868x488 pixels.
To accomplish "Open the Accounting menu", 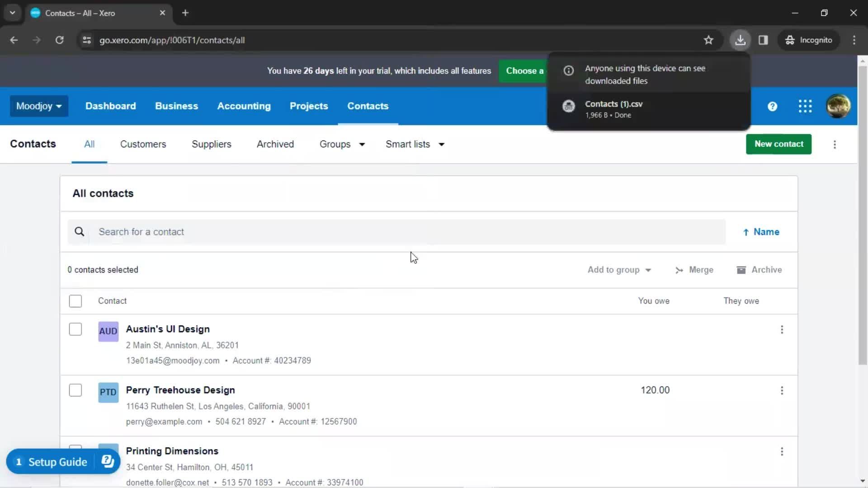I will (244, 106).
